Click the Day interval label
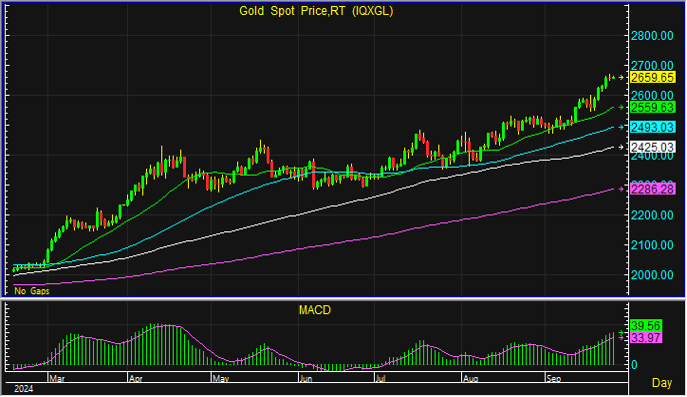Screen dimensions: 687x397 pos(662,383)
